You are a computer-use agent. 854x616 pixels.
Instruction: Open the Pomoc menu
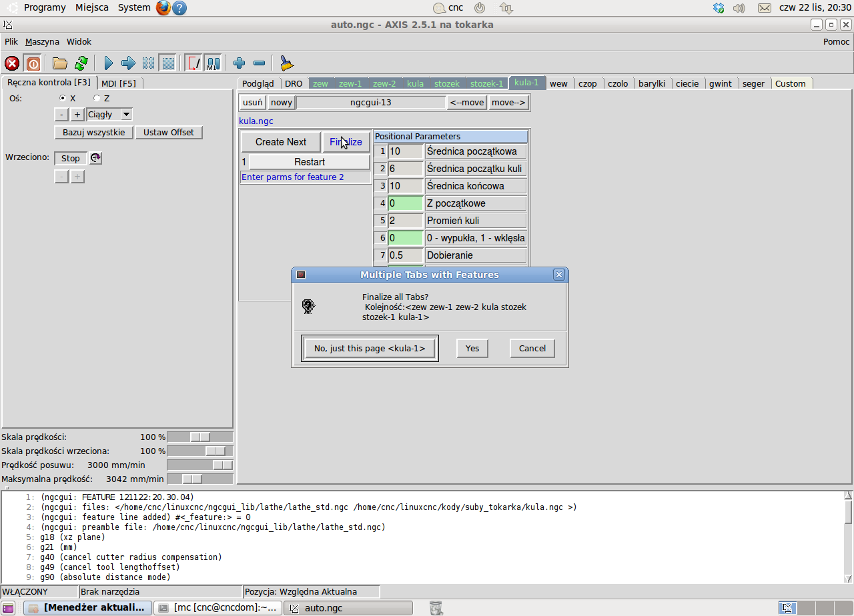click(x=836, y=41)
